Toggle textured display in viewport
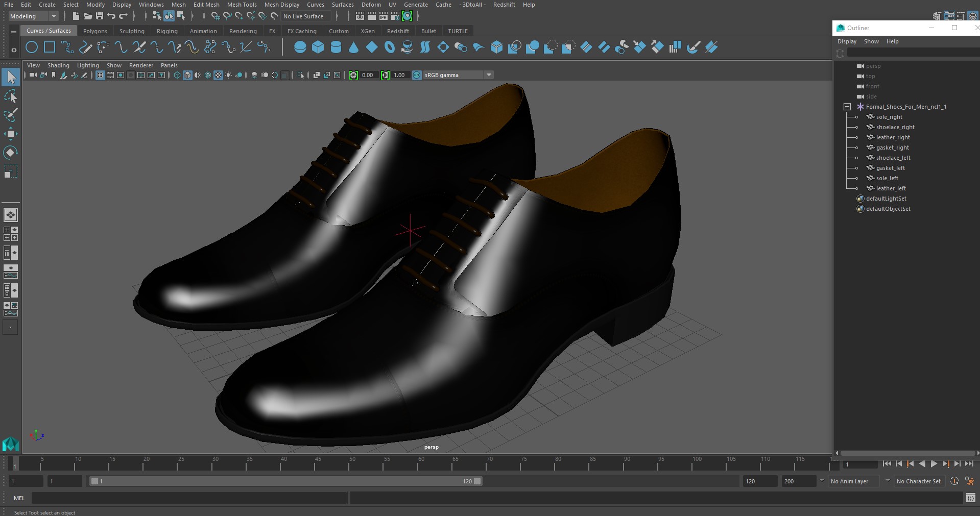This screenshot has width=980, height=516. 218,75
